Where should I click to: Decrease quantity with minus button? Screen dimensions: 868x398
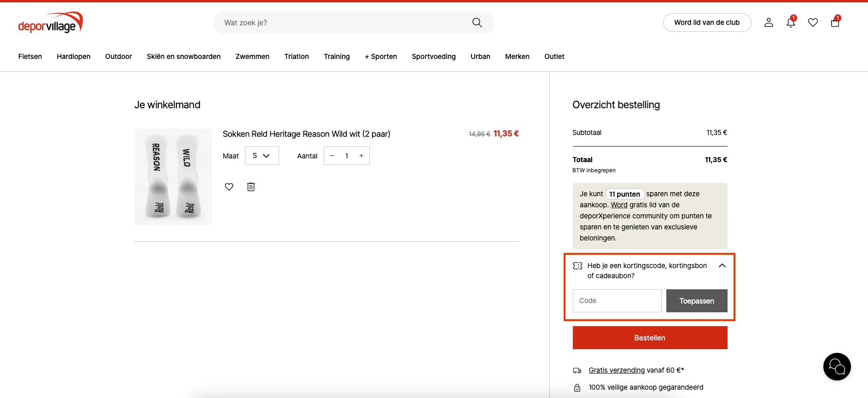click(x=332, y=156)
